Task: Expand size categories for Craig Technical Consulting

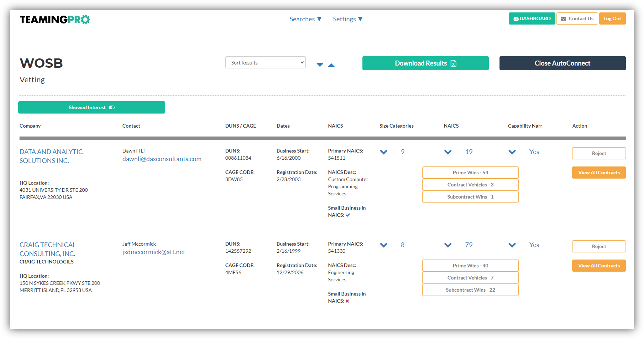Action: (x=383, y=245)
